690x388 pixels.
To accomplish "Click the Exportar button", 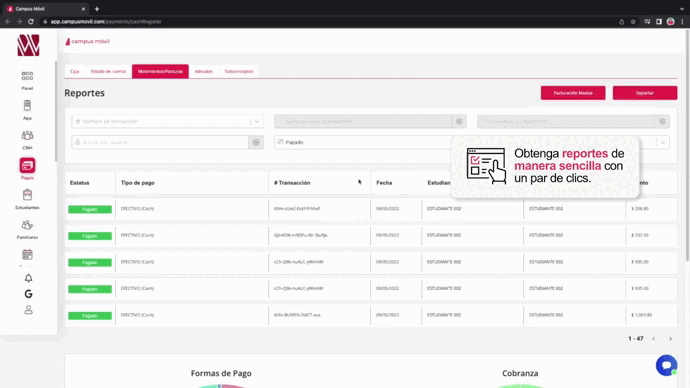I will pyautogui.click(x=645, y=93).
